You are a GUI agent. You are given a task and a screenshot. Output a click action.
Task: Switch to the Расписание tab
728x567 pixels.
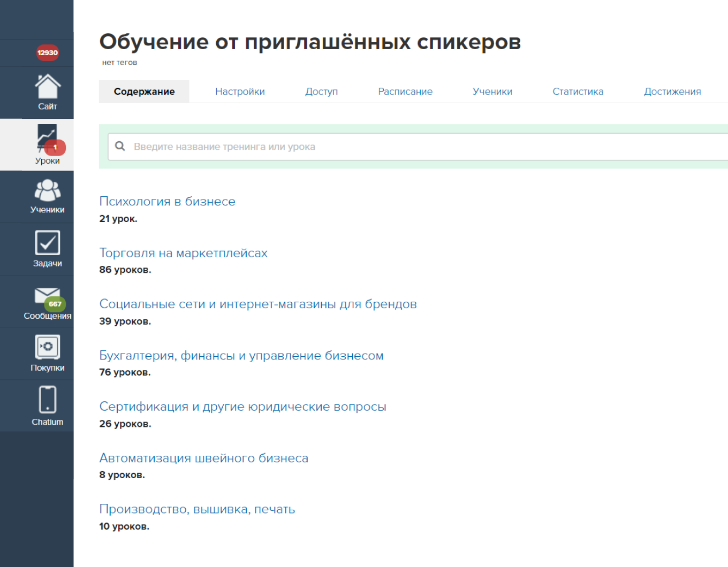tap(405, 91)
